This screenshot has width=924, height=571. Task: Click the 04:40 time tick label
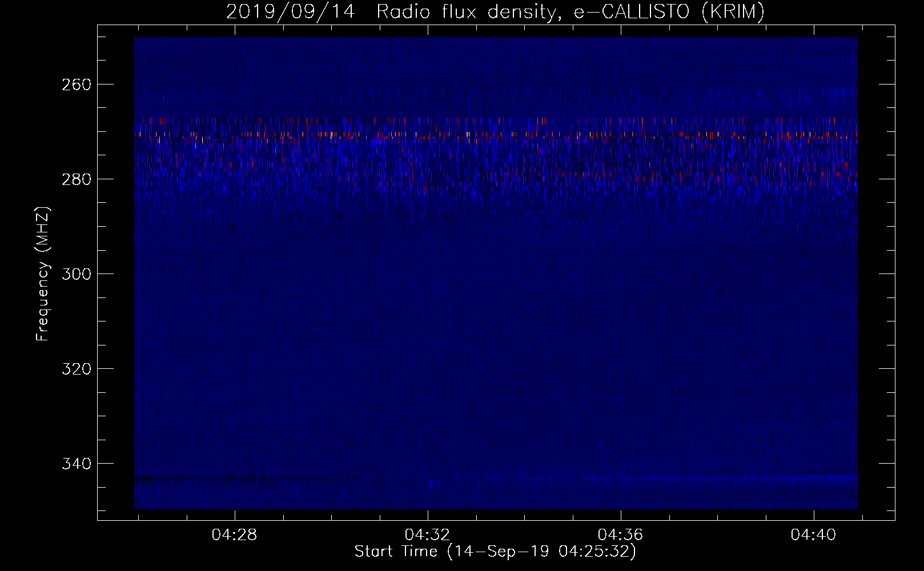pyautogui.click(x=813, y=534)
